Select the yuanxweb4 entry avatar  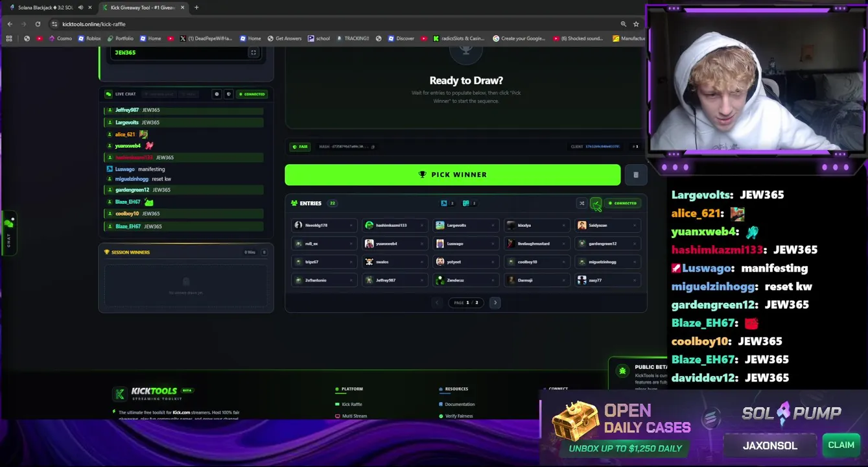click(x=369, y=243)
